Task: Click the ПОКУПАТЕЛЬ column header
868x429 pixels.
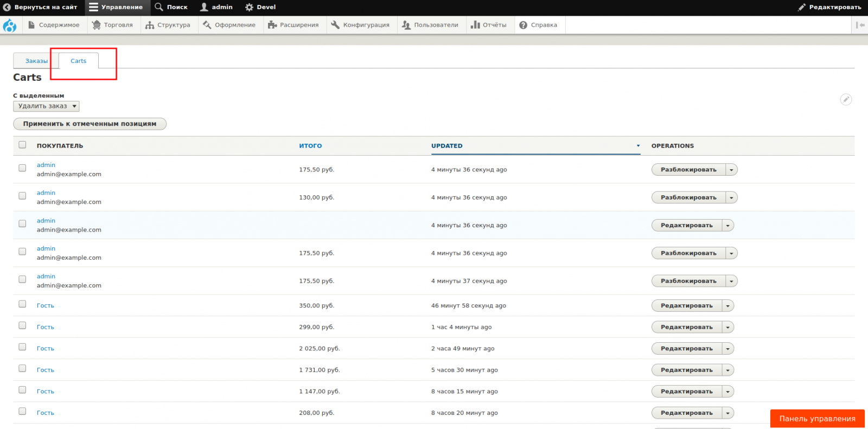Action: 60,146
